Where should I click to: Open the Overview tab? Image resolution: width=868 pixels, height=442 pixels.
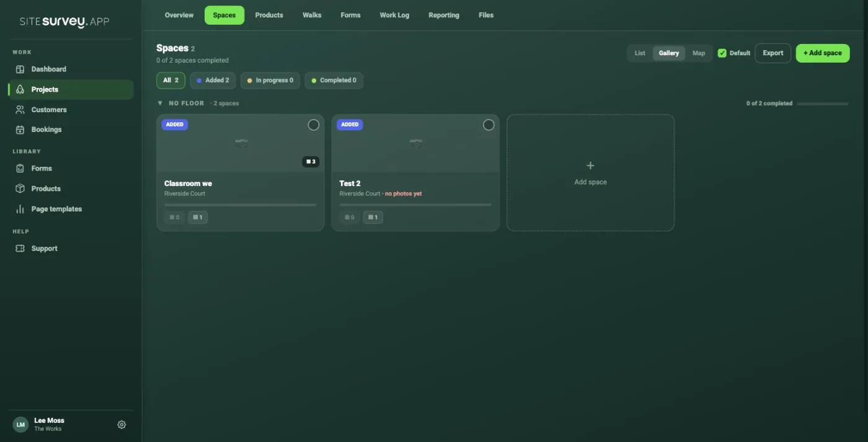click(x=179, y=15)
